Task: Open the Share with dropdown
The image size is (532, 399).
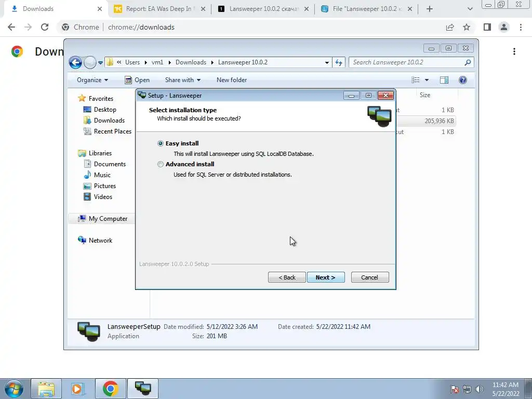Action: coord(182,80)
